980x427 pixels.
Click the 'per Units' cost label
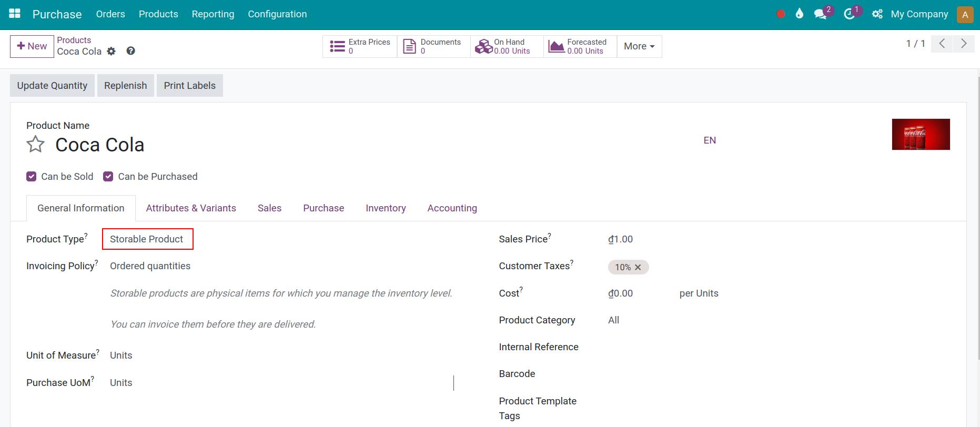coord(699,293)
